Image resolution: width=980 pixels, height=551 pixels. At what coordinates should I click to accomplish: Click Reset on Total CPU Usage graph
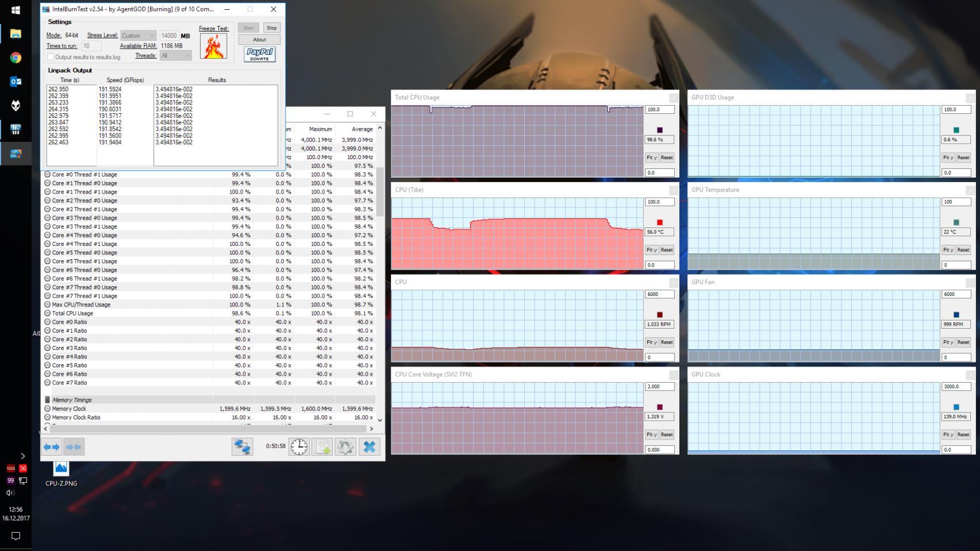(x=667, y=157)
